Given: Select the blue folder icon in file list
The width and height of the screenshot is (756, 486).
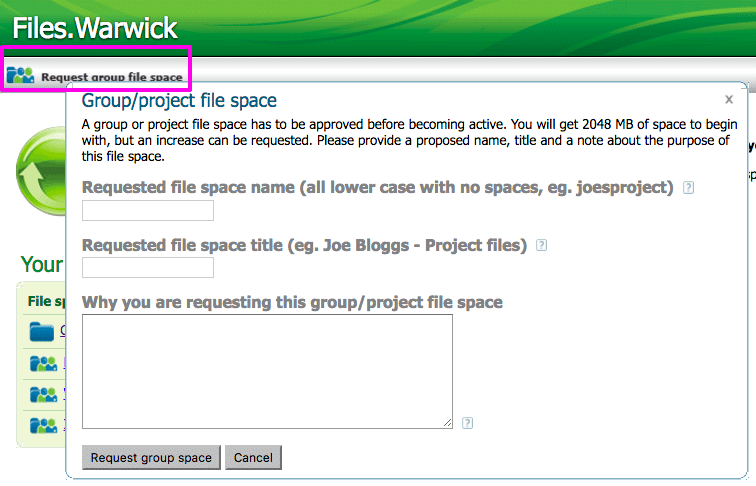Looking at the screenshot, I should (42, 332).
